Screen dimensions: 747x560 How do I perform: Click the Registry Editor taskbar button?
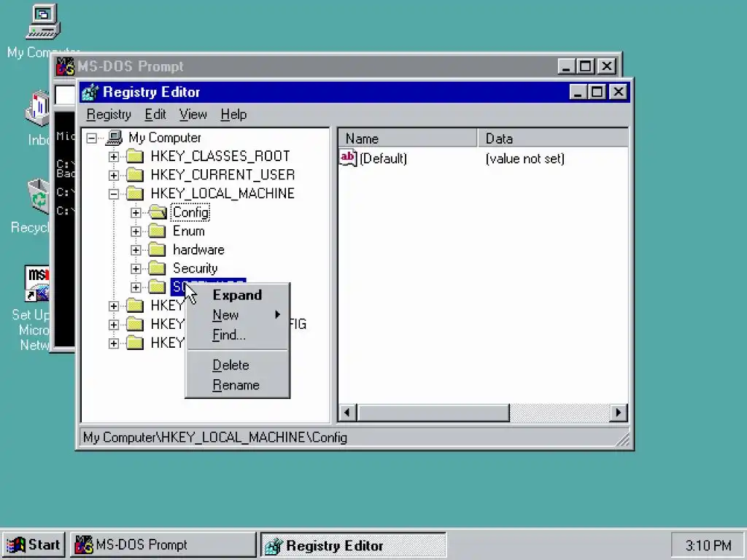pyautogui.click(x=353, y=545)
